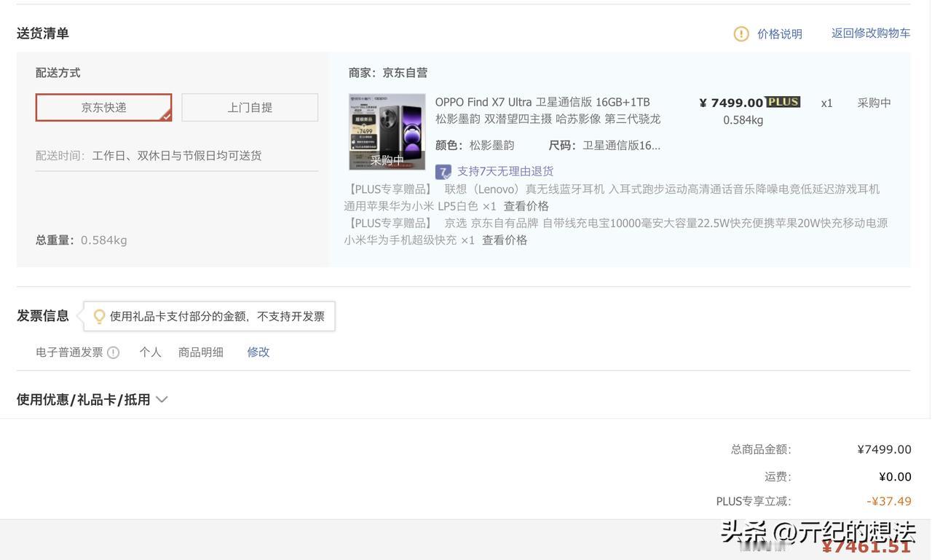Viewport: 932px width, 560px height.
Task: Click the 配送时间 delivery schedule text
Action: 149,155
